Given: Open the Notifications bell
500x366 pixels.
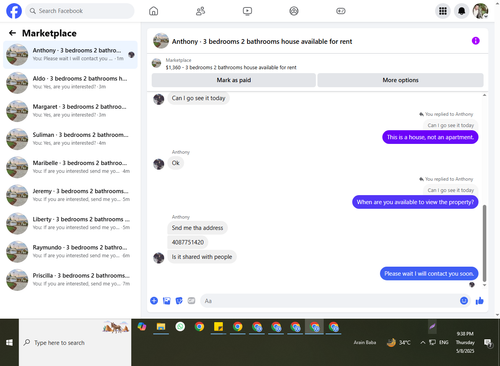Looking at the screenshot, I should pyautogui.click(x=462, y=11).
